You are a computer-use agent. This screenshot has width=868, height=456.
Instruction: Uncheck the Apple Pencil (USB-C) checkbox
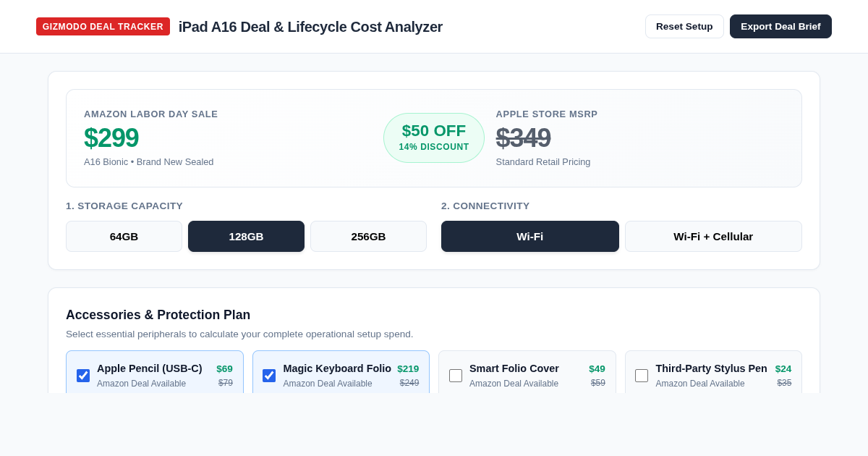(x=83, y=376)
